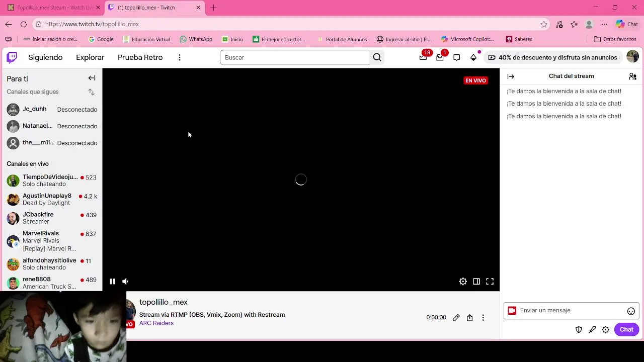Click the search magnifier button
644x362 pixels.
(377, 57)
